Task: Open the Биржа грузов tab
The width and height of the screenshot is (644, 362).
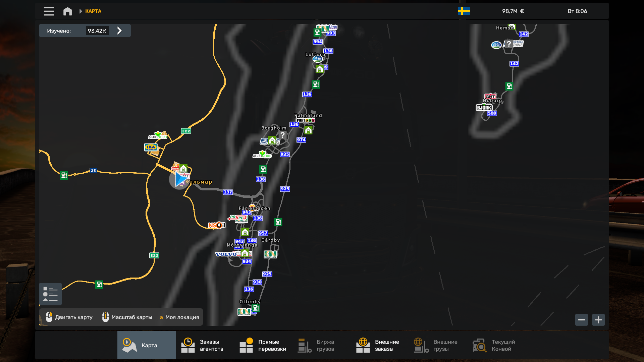Action: [322, 345]
